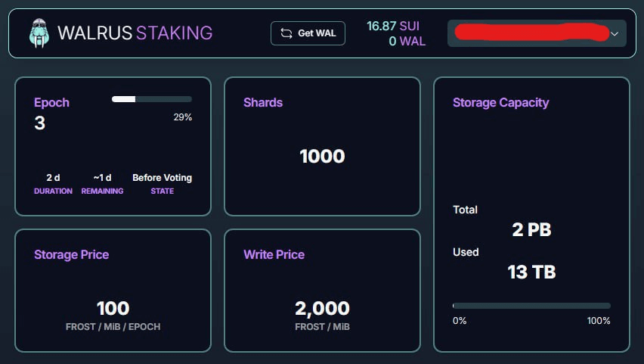The height and width of the screenshot is (364, 644).
Task: Select the Epoch card heading
Action: (x=51, y=102)
